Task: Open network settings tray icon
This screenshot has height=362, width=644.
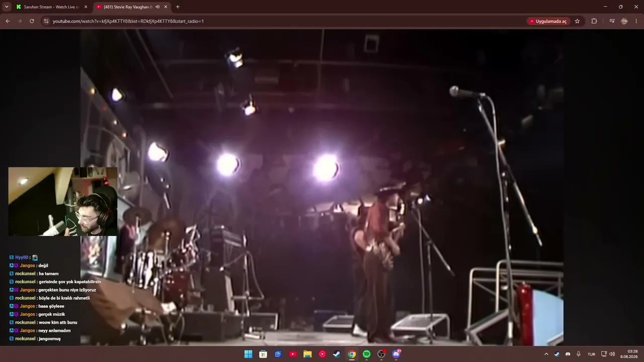Action: coord(604,354)
